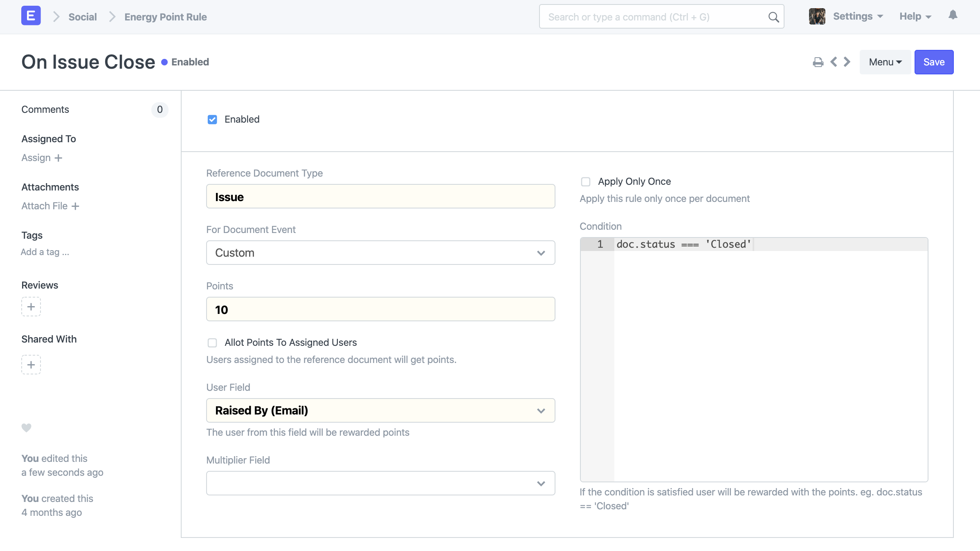Image resolution: width=980 pixels, height=551 pixels.
Task: Add a review with plus box
Action: pos(31,307)
